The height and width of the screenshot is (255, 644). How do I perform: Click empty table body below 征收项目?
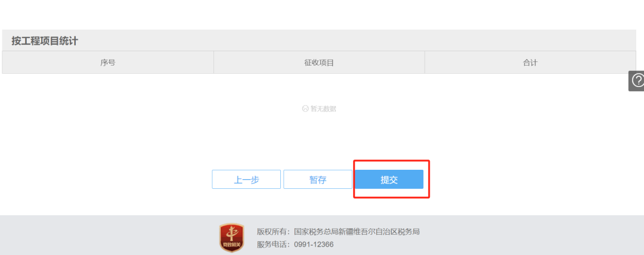[x=319, y=132]
